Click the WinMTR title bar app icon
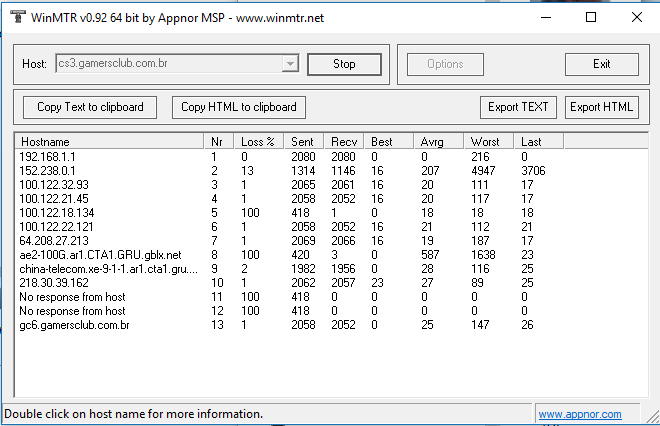The width and height of the screenshot is (660, 426). [18, 17]
